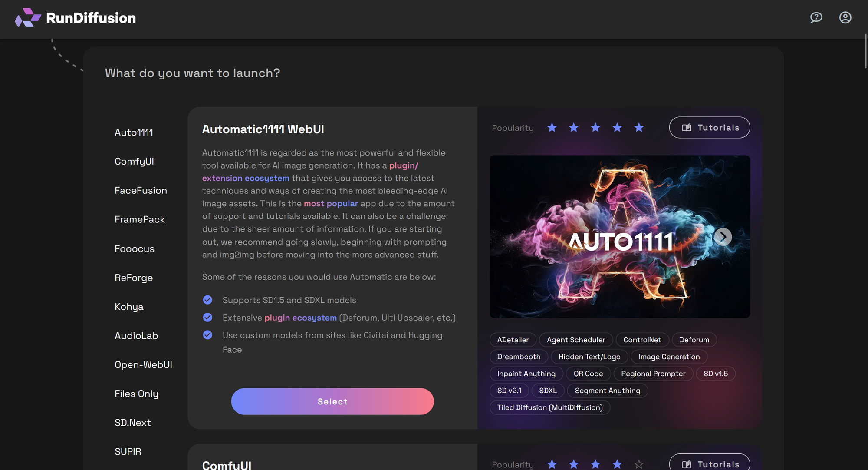Click the Agent Scheduler tag
This screenshot has width=868, height=470.
576,340
